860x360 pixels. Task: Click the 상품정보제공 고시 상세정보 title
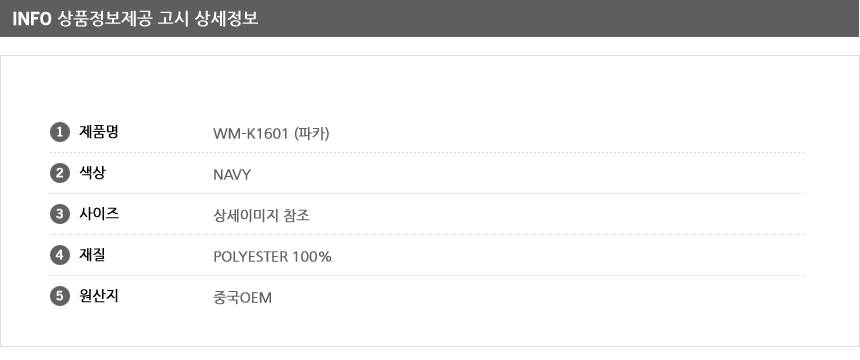(158, 19)
